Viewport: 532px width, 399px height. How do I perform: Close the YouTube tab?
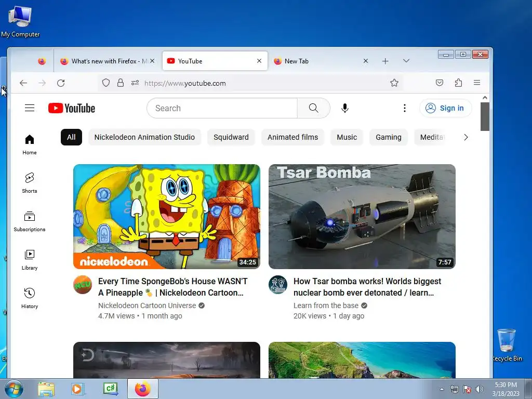tap(259, 61)
